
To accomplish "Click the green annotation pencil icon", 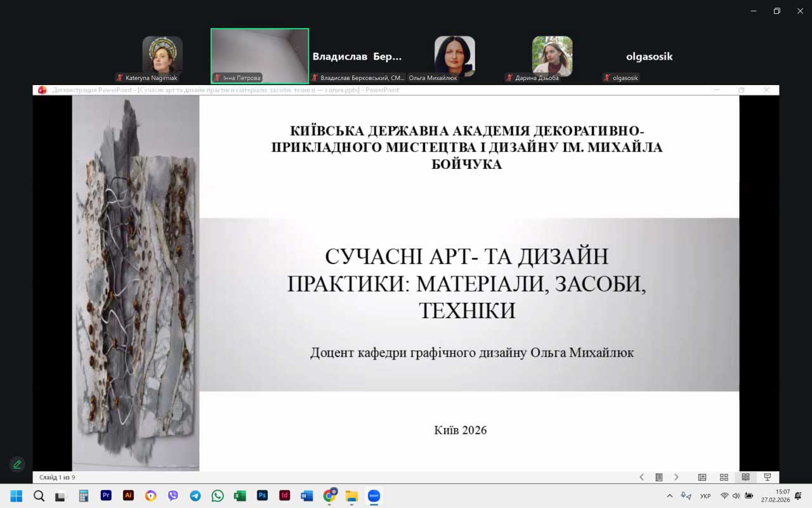I will 17,464.
